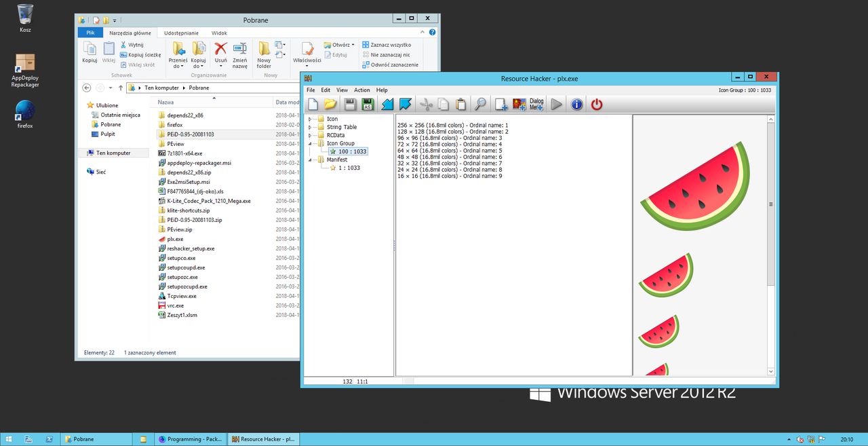Open recent locations dropdown near back arrow
The image size is (868, 446).
click(x=111, y=88)
